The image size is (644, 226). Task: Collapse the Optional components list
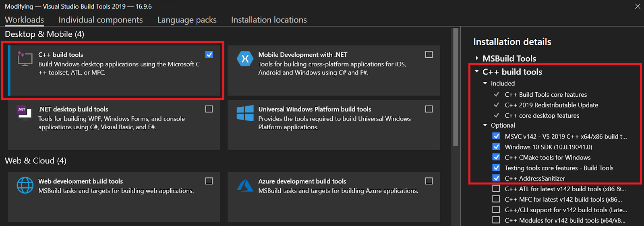coord(485,125)
